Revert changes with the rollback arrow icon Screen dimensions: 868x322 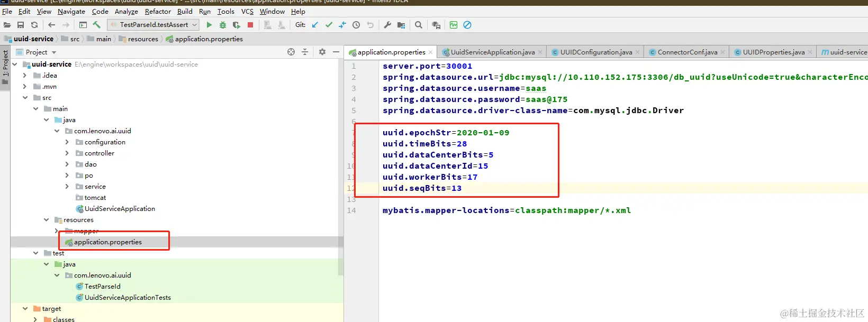tap(370, 25)
